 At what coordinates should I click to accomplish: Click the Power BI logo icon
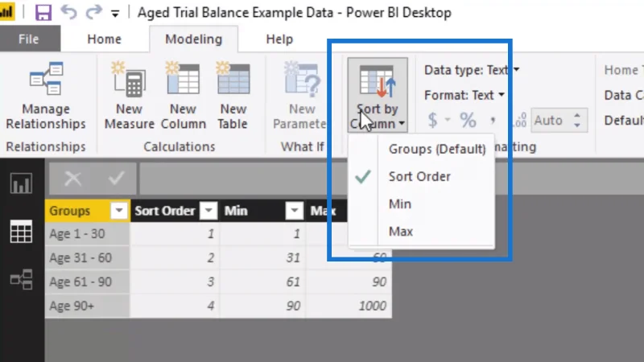6,12
